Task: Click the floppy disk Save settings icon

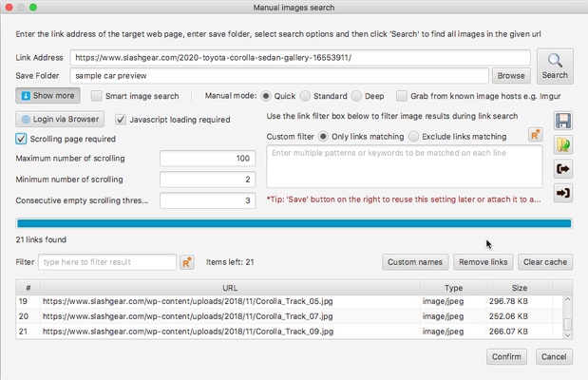Action: pos(563,121)
